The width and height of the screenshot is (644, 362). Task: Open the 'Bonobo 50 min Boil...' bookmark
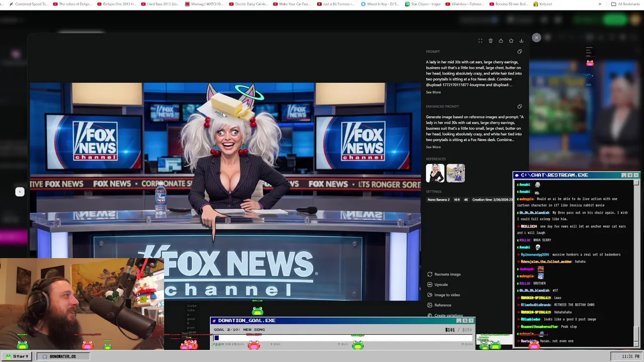click(x=510, y=4)
